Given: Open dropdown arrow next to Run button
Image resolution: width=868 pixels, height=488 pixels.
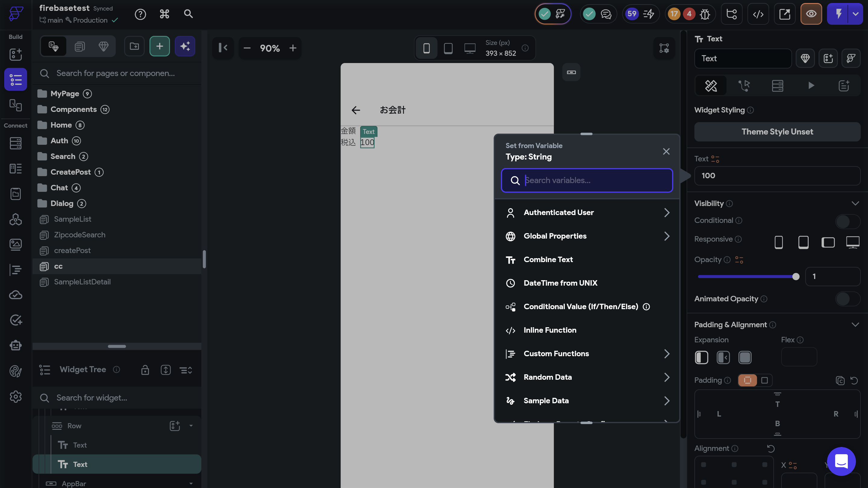Looking at the screenshot, I should (856, 14).
